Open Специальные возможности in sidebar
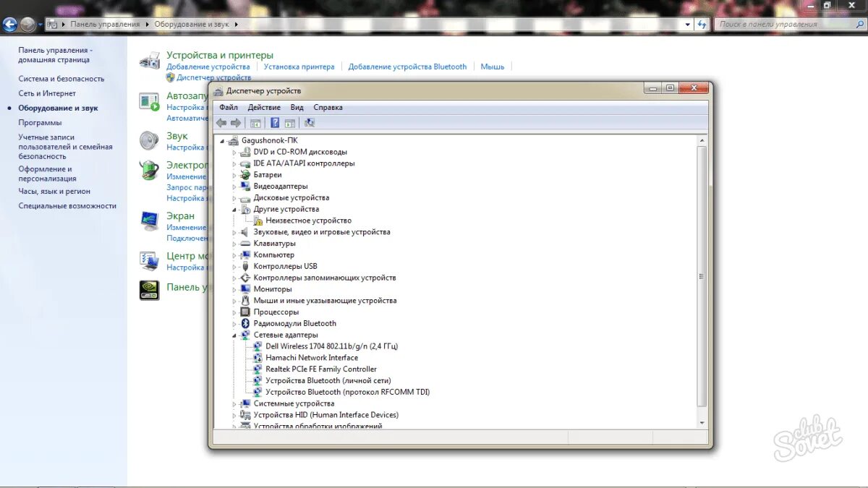868x488 pixels. tap(67, 206)
